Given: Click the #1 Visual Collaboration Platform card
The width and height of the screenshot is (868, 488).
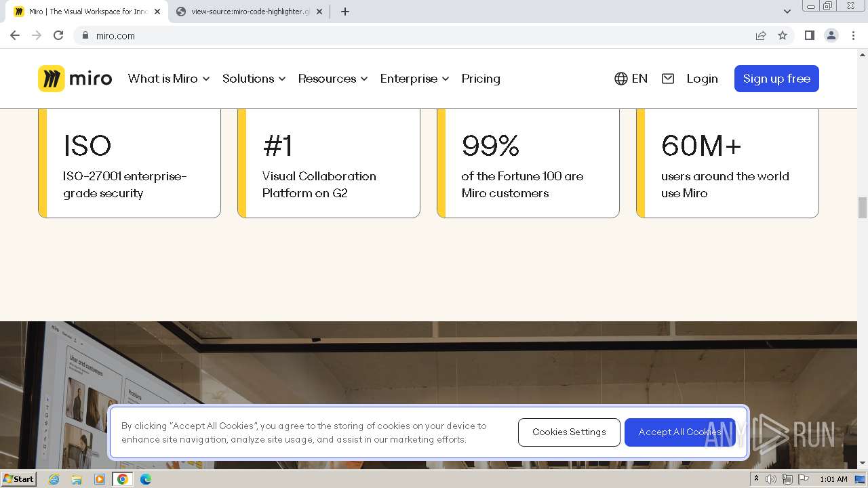Looking at the screenshot, I should tap(329, 163).
